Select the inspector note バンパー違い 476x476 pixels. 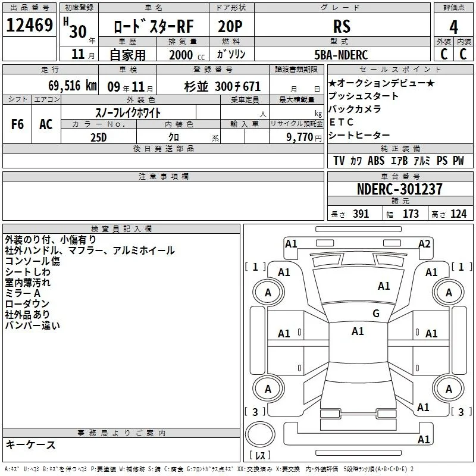(x=33, y=325)
